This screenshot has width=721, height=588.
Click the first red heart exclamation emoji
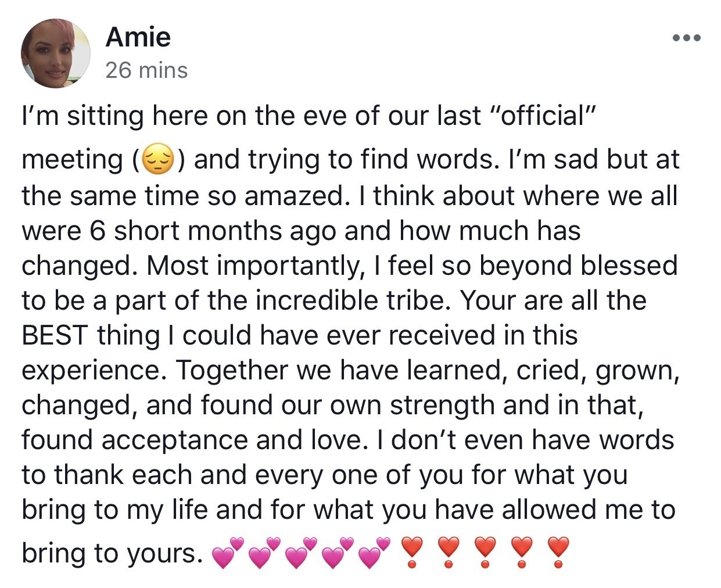(412, 553)
